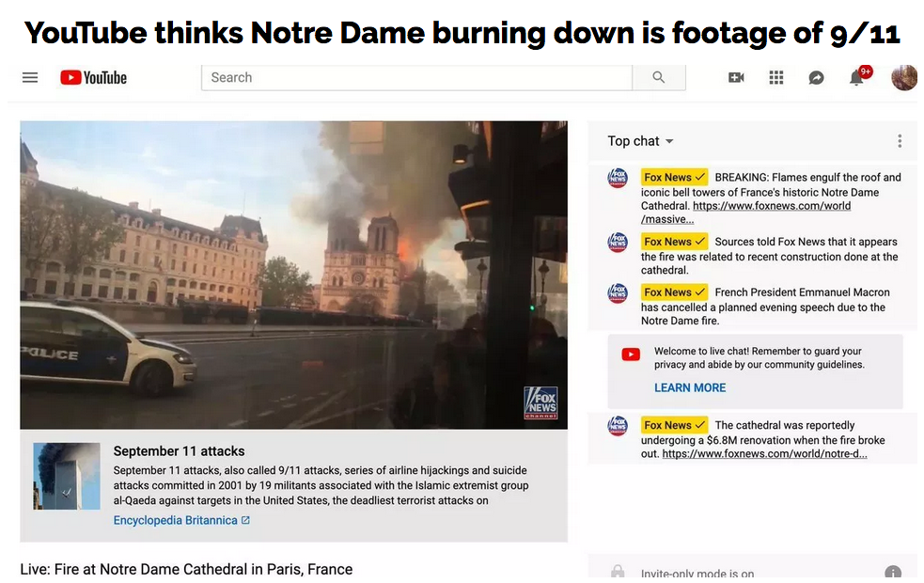Click the Search input field
Viewport: 924px width, 583px height.
416,77
